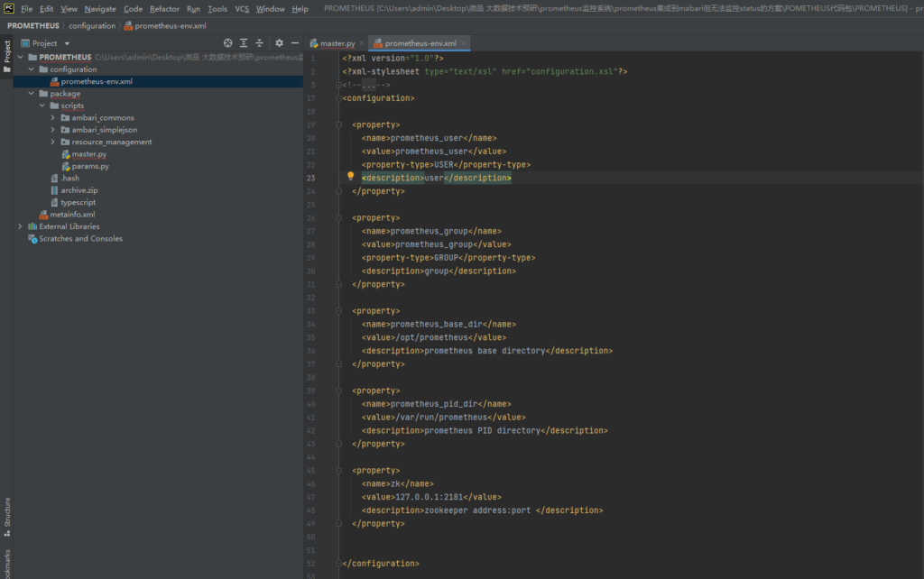This screenshot has width=924, height=579.
Task: Unfold the collapsed comment on line 3
Action: [x=339, y=85]
